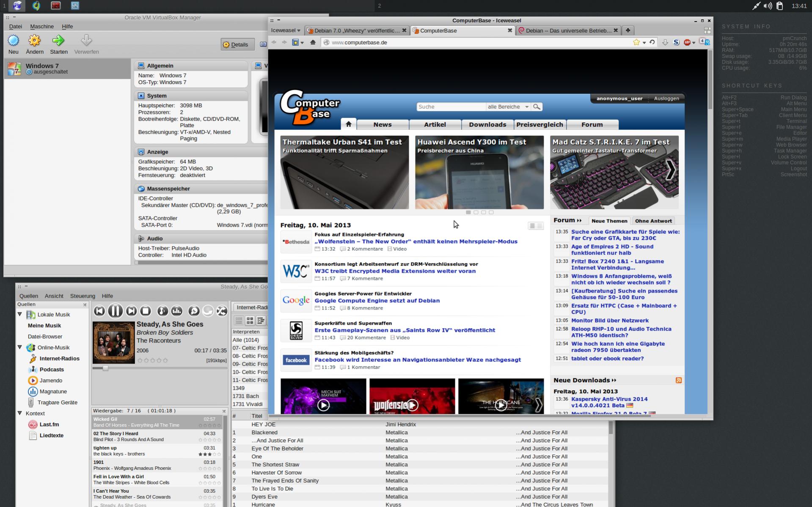Collapse the Kontext tree section
The width and height of the screenshot is (812, 507).
pos(20,413)
